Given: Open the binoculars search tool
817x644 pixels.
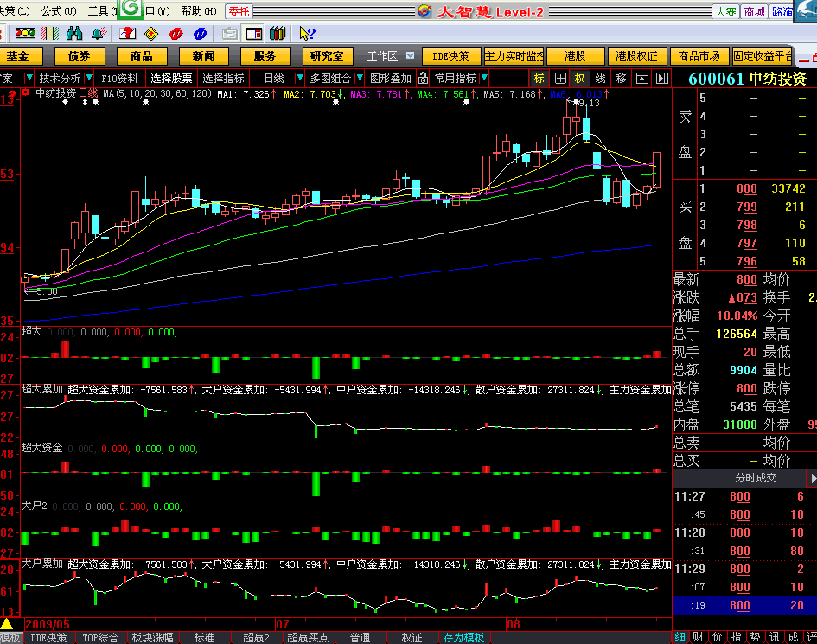Looking at the screenshot, I should pos(74,34).
